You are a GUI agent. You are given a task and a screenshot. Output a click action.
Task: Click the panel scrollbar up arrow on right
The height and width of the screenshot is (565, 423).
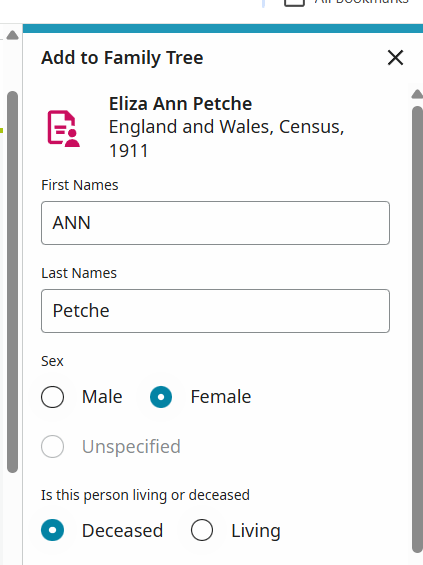coord(417,94)
